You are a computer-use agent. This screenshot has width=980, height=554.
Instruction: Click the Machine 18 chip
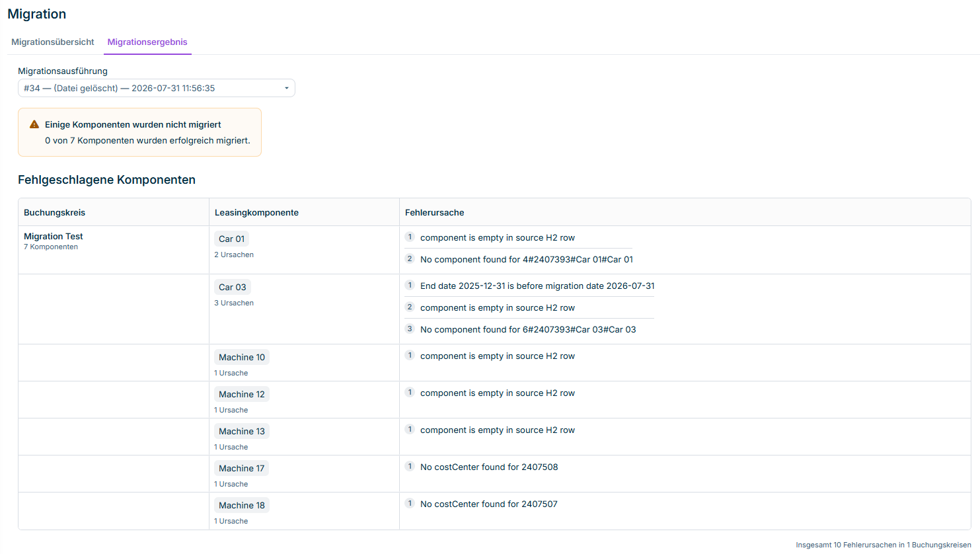tap(242, 505)
